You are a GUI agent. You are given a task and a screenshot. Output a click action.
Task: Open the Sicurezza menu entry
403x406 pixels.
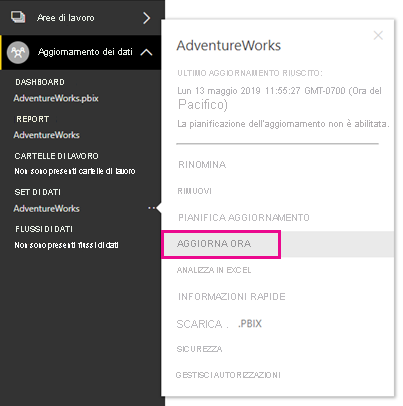pos(199,349)
